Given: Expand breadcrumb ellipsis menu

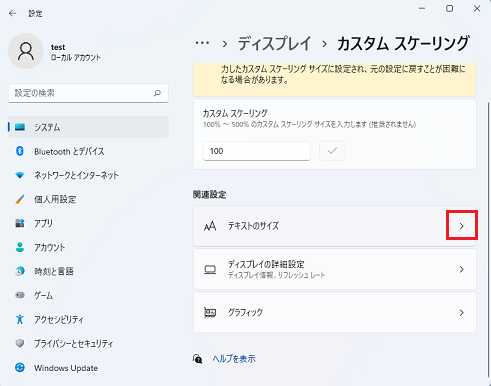Looking at the screenshot, I should coord(202,43).
